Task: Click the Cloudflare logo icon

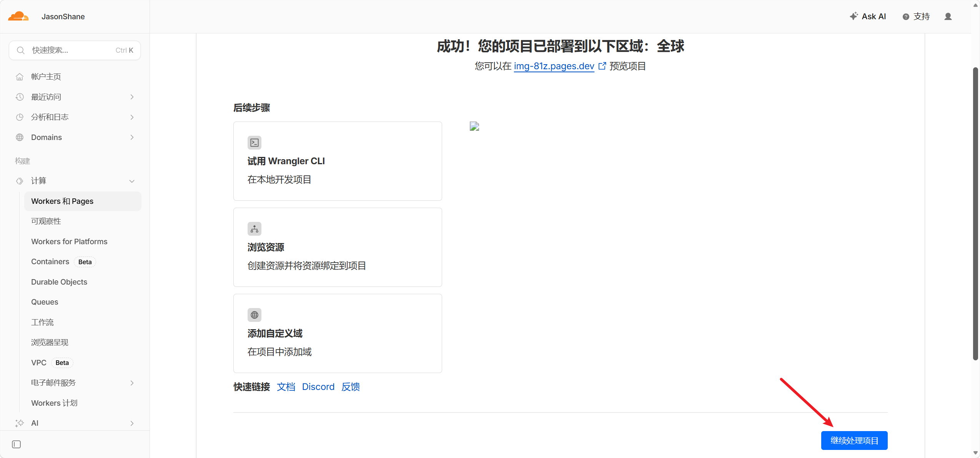Action: (18, 17)
